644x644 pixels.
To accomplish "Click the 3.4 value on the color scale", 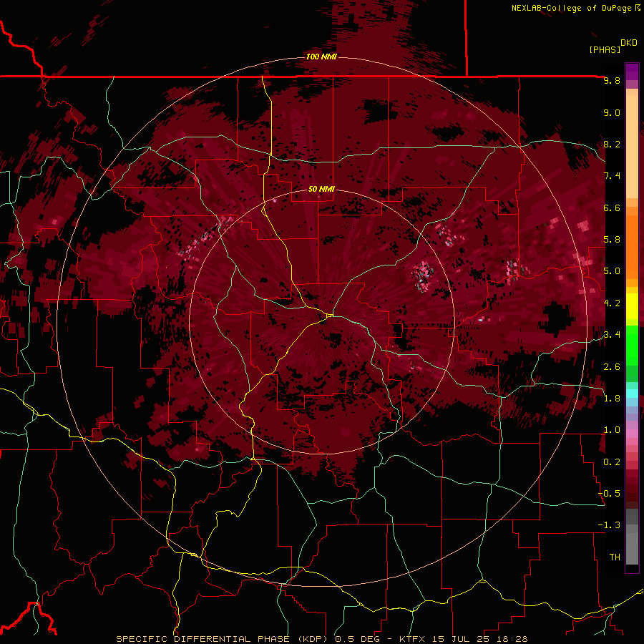I will click(x=612, y=335).
